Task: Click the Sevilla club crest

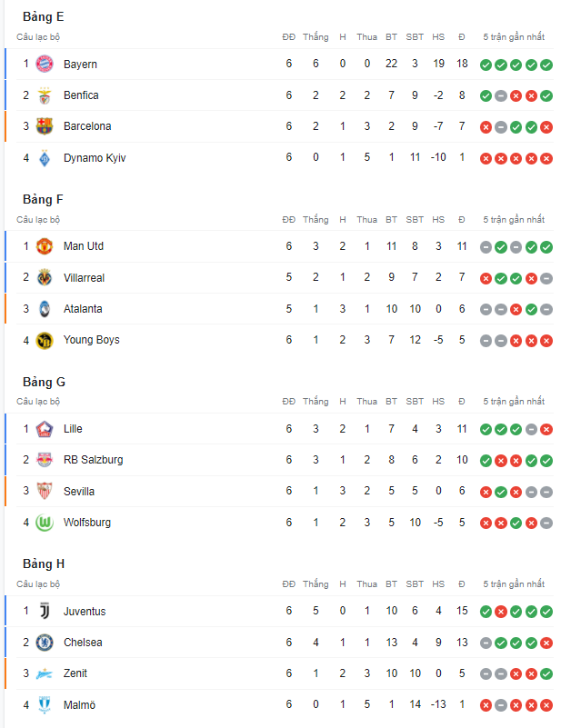Action: click(45, 491)
